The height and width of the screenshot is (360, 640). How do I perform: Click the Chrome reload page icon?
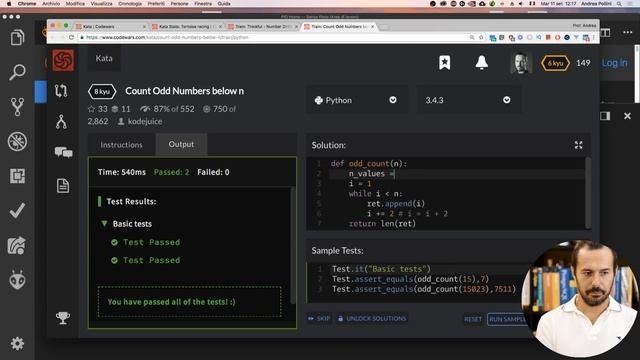[x=71, y=37]
